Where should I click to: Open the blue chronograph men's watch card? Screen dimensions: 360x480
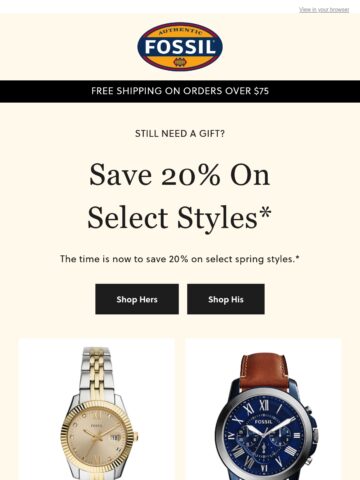(x=263, y=409)
